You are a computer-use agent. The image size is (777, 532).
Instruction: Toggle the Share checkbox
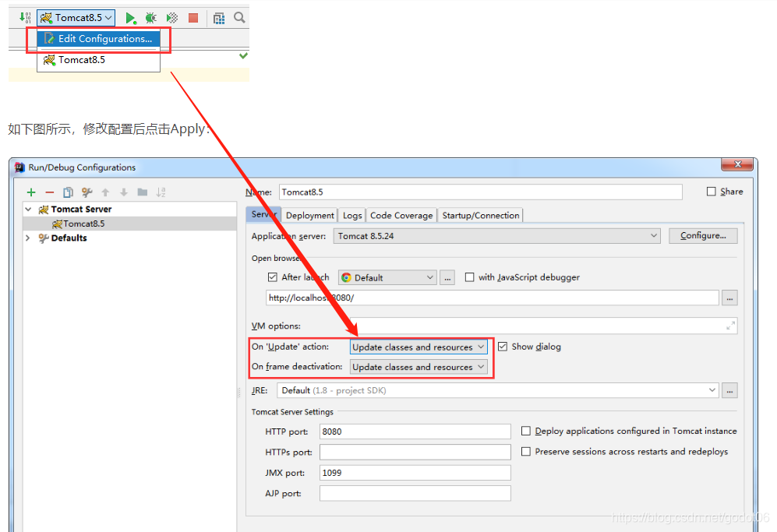coord(711,192)
